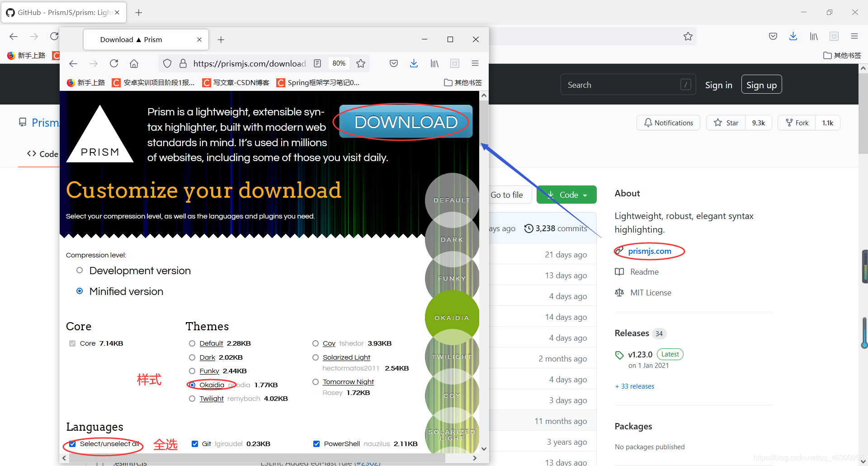868x466 pixels.
Task: Click the Prism triangle logo
Action: click(x=100, y=134)
